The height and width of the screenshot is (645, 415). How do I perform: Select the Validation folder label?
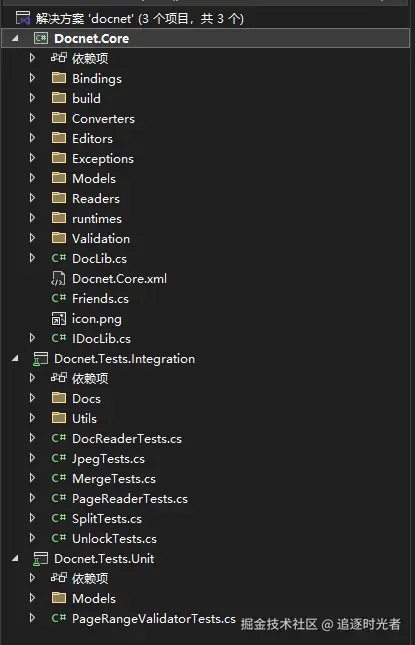[x=101, y=238]
